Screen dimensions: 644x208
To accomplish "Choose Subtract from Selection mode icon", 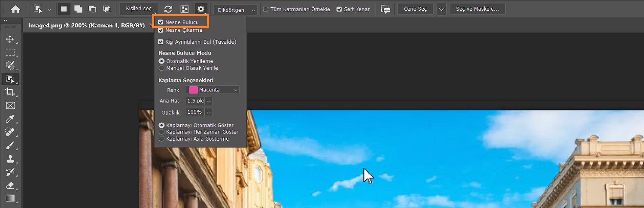I will pyautogui.click(x=92, y=9).
